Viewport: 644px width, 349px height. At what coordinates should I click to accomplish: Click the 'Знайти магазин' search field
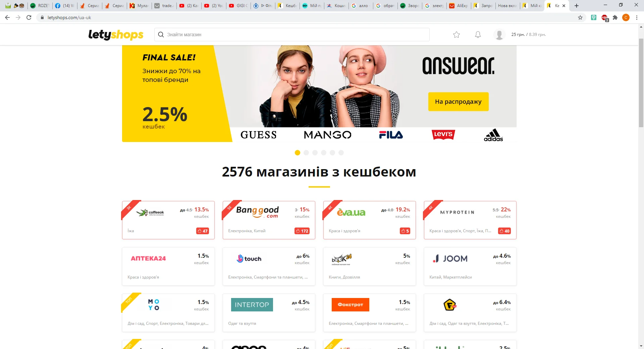click(x=292, y=35)
